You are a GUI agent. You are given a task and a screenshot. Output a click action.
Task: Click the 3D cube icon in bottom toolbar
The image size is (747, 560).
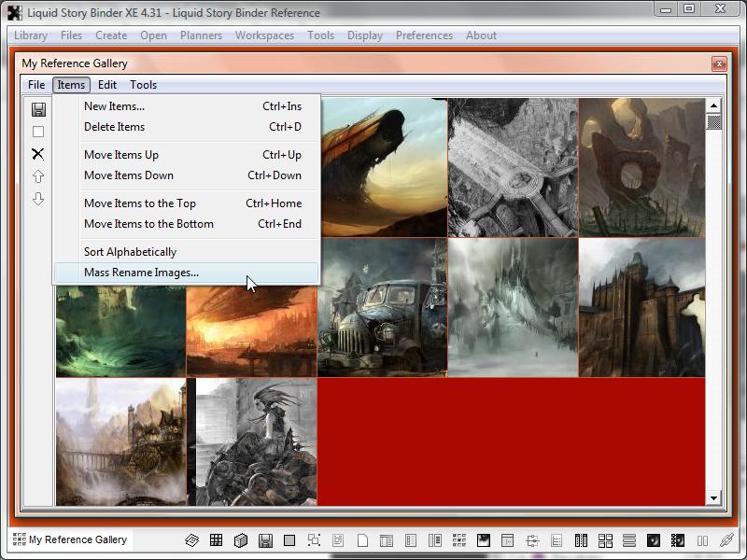[240, 540]
